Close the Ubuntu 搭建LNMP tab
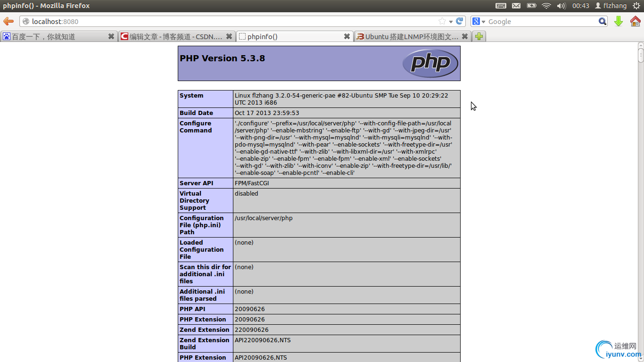Image resolution: width=644 pixels, height=362 pixels. [465, 36]
